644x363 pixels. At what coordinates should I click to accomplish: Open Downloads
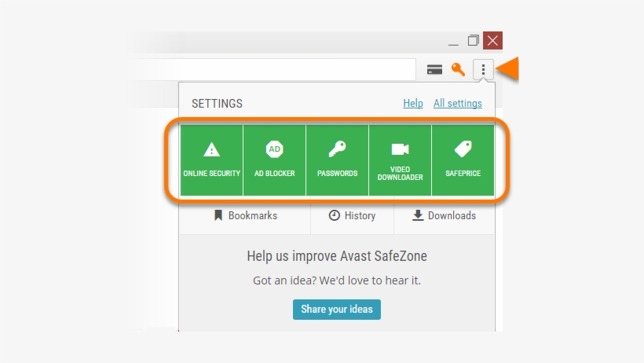pyautogui.click(x=444, y=215)
